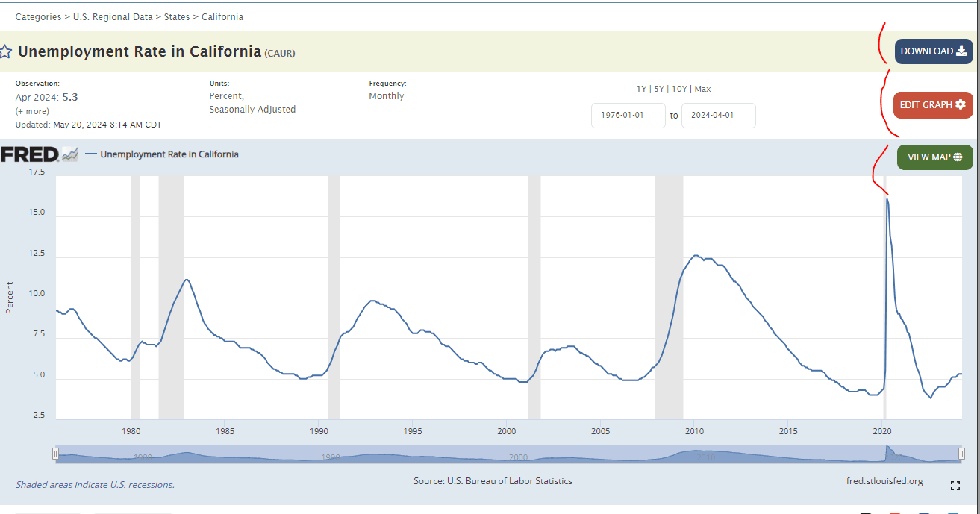980x514 pixels.
Task: Switch to the 10Y time range
Action: (679, 89)
